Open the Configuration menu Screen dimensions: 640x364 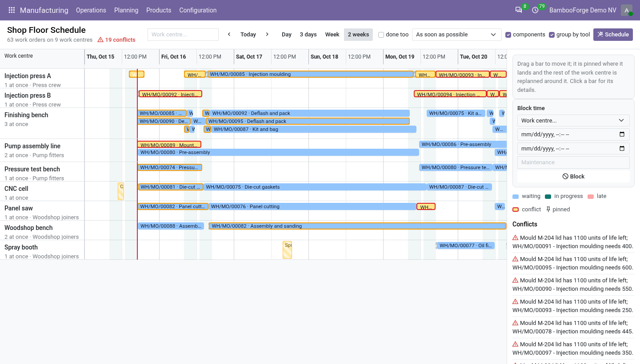click(198, 10)
